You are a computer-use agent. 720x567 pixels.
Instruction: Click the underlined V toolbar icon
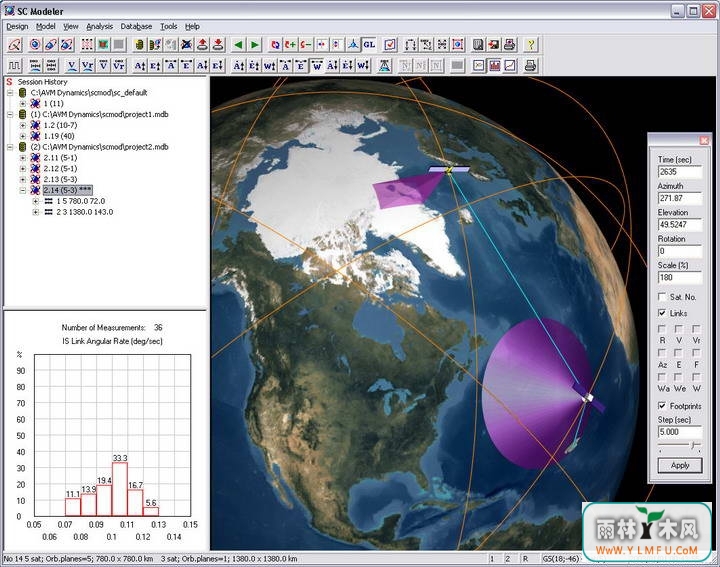point(72,66)
